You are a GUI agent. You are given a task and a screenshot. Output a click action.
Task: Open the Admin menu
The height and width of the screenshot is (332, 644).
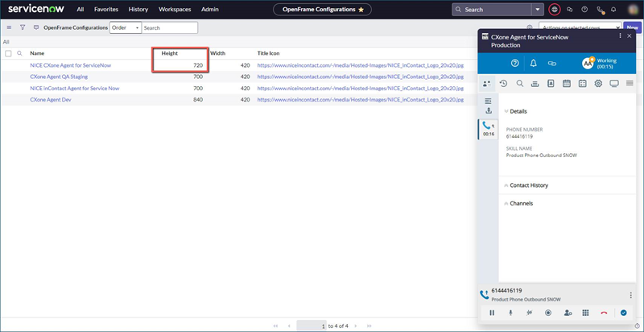point(210,9)
